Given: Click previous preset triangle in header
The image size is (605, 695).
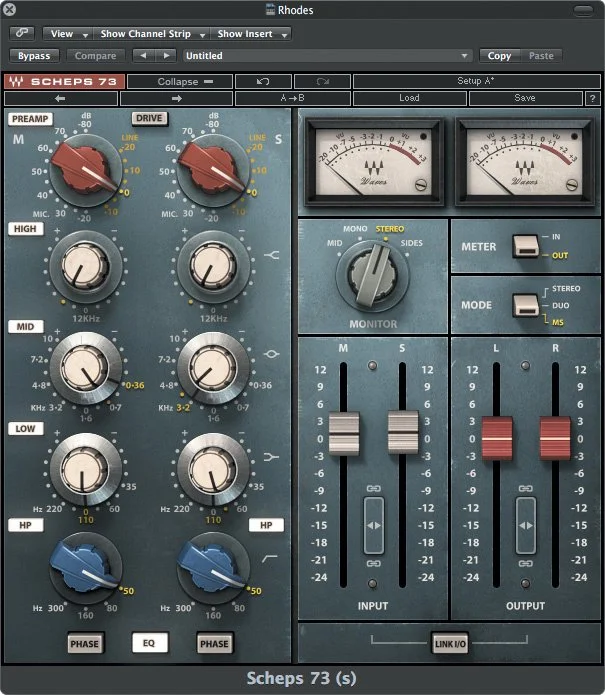Looking at the screenshot, I should [143, 56].
